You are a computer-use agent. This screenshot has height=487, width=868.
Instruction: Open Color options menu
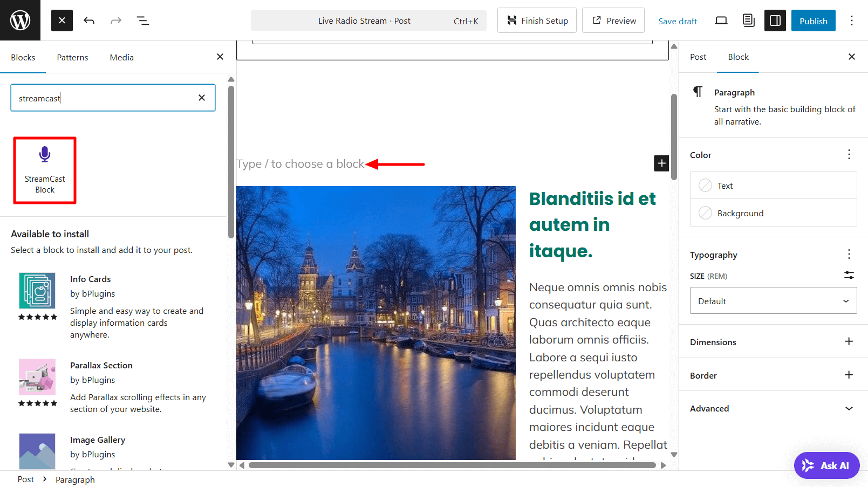click(849, 154)
